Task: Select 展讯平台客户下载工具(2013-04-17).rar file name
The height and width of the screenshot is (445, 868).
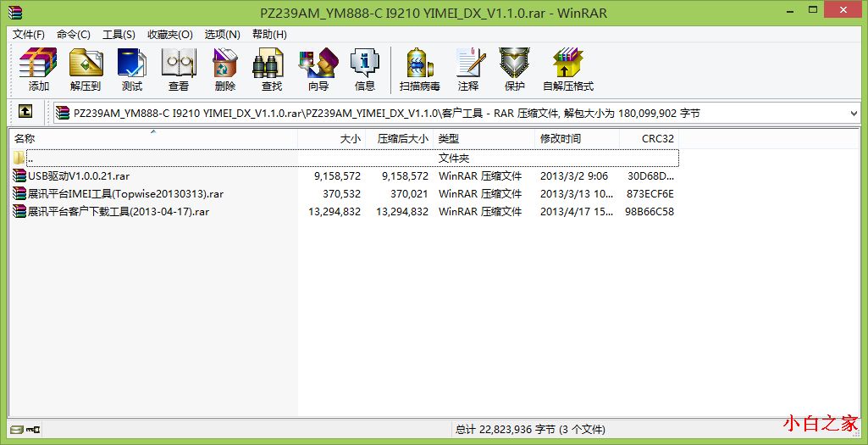Action: tap(119, 212)
